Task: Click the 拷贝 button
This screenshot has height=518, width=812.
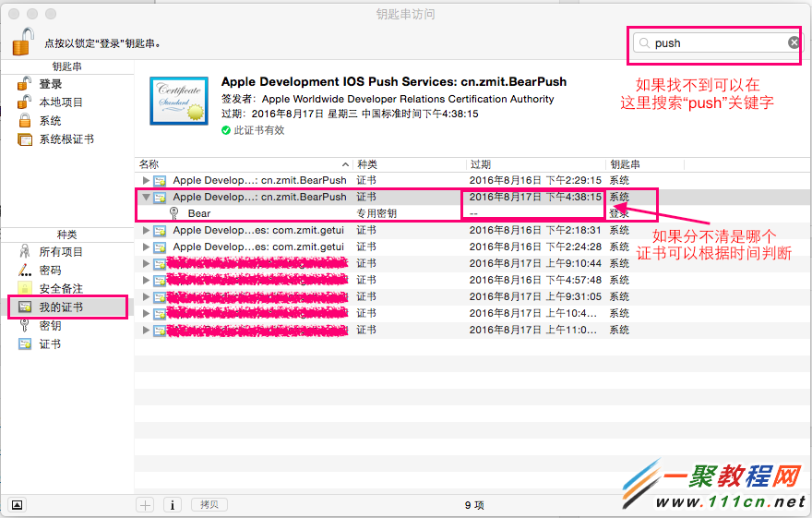Action: [x=209, y=504]
